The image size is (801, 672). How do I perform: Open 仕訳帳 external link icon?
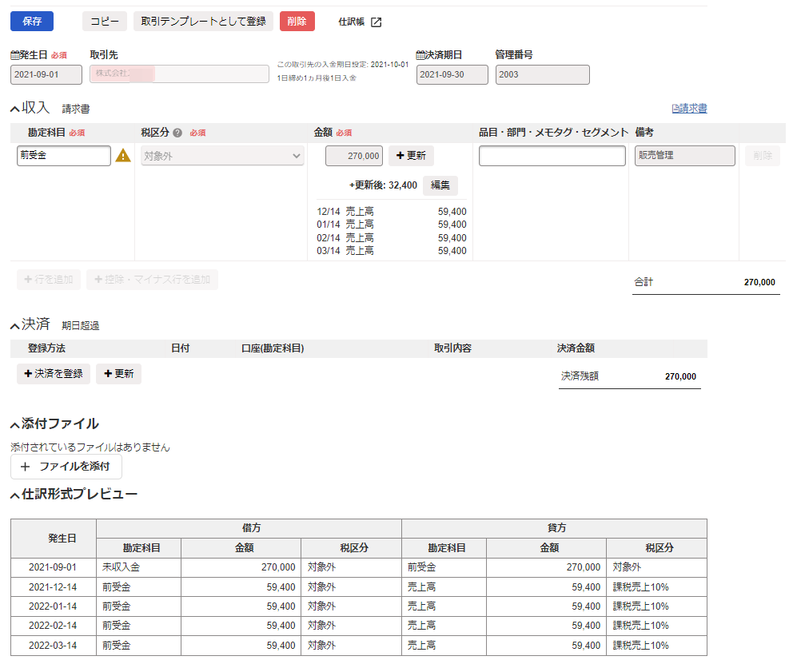point(376,22)
